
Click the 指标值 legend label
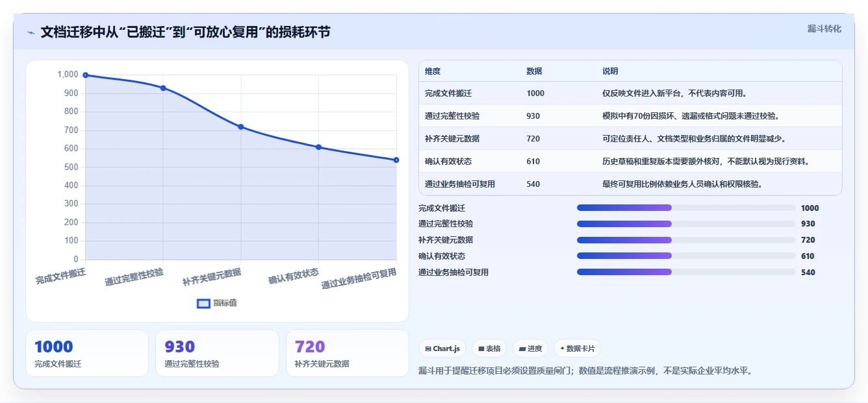click(225, 303)
